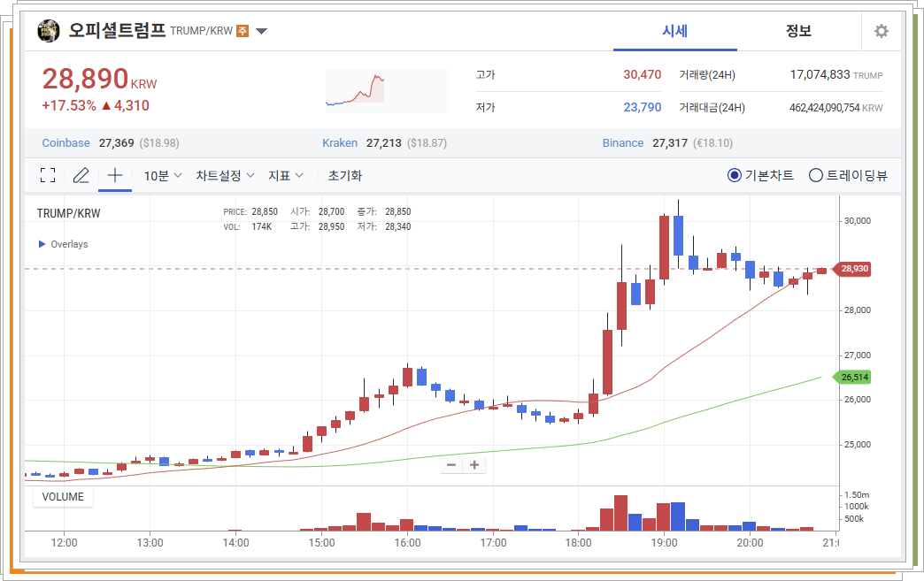Screen dimensions: 924x581
Task: Click the 24H volume 17,074,833 TRUMP
Action: pyautogui.click(x=836, y=75)
